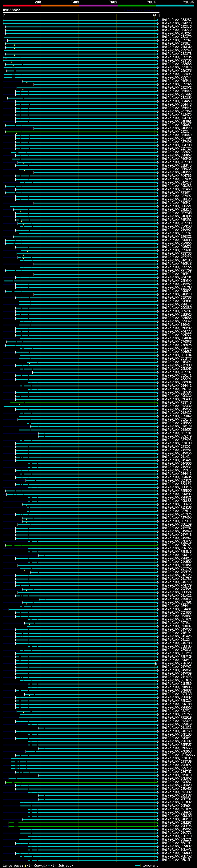Select hit label UniRef100_Q677H7
Screen dimensions: 197x868
coord(177,372)
